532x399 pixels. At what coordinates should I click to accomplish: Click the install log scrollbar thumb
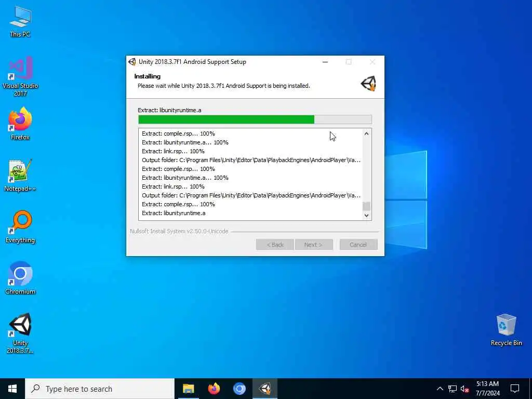click(x=366, y=206)
